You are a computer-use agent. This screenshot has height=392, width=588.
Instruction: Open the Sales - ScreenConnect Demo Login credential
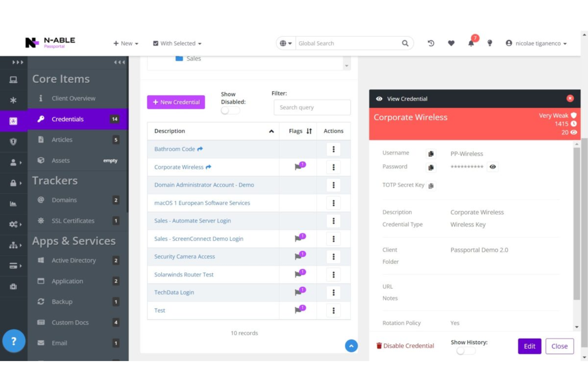[x=199, y=239]
